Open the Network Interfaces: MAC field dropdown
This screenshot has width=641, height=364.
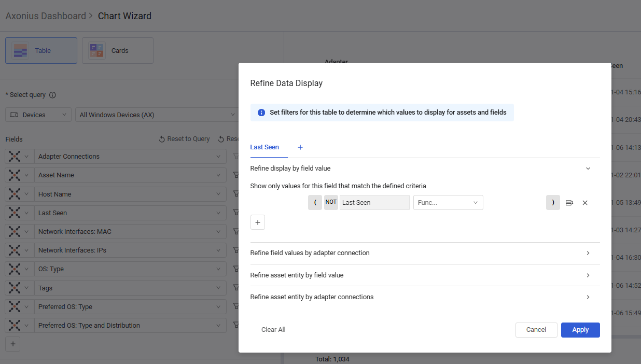[130, 231]
